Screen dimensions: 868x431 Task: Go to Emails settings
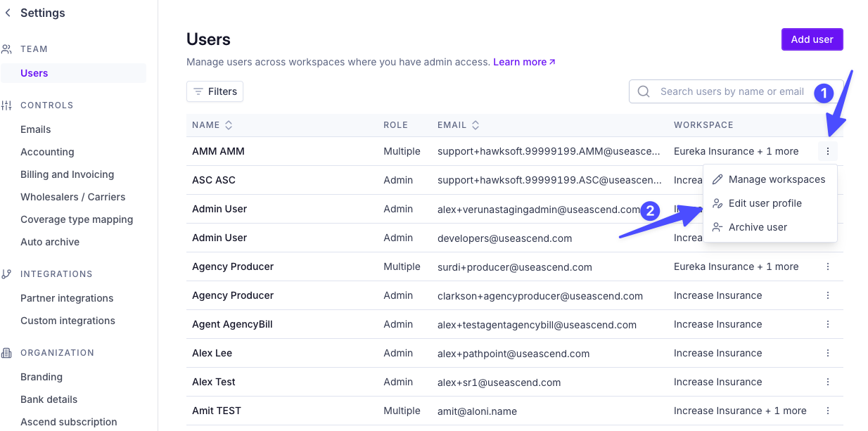click(36, 129)
